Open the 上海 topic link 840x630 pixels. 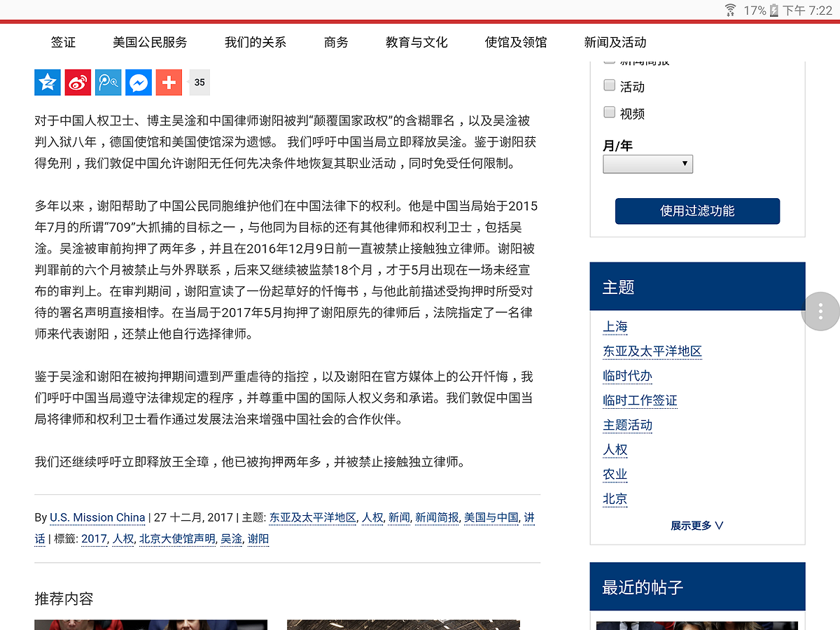(615, 327)
